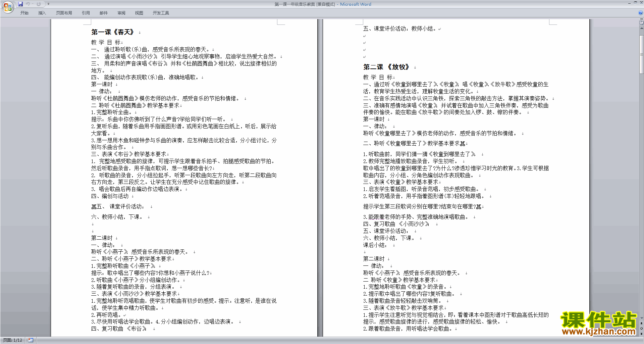644x344 pixels.
Task: Click the line 1.完整聆听全曲。
Action: point(112,112)
